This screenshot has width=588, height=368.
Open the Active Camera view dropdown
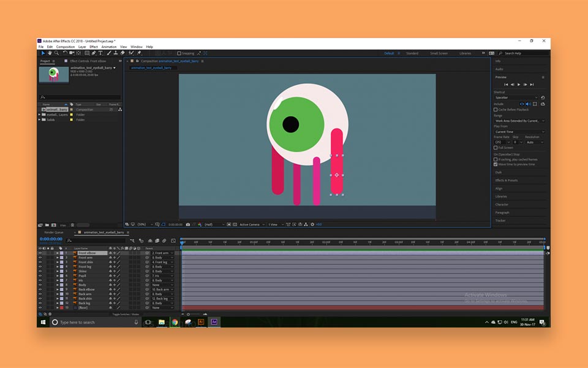[x=252, y=224]
